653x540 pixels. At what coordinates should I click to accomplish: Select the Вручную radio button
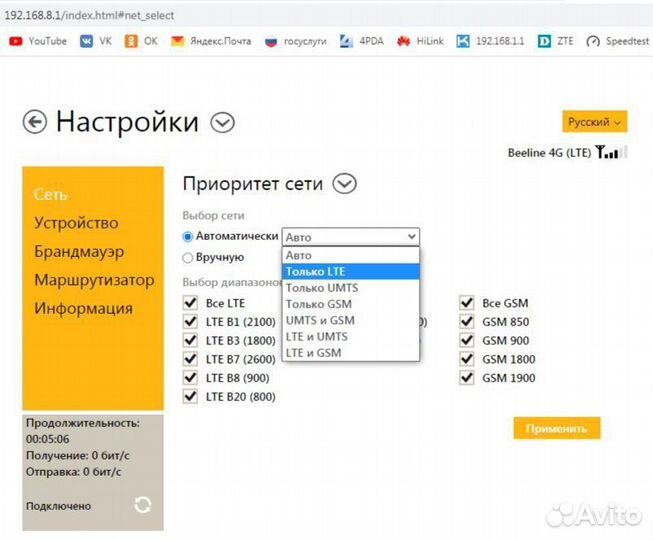(188, 258)
